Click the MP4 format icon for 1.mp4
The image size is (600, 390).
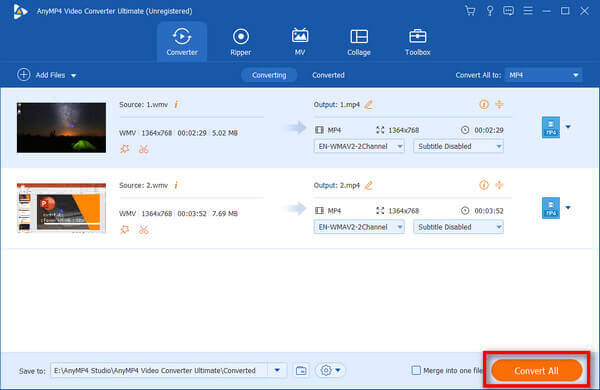click(551, 127)
